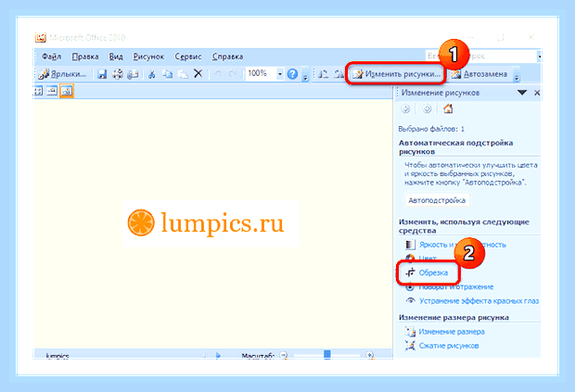Click the zoom out minus button

(283, 355)
